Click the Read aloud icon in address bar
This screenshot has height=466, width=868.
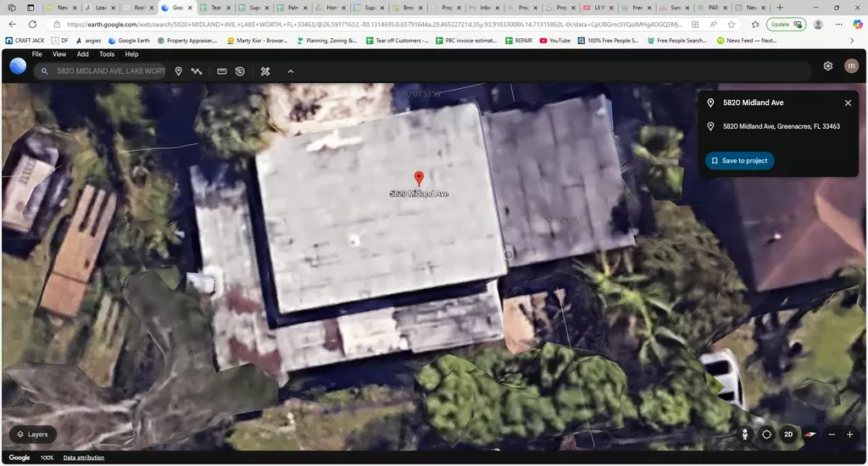click(x=713, y=25)
